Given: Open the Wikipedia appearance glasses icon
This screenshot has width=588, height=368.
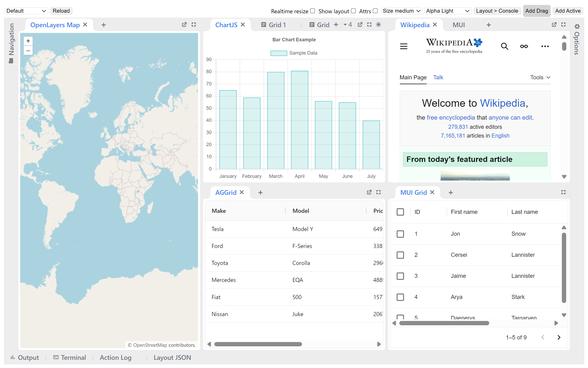Looking at the screenshot, I should 524,46.
